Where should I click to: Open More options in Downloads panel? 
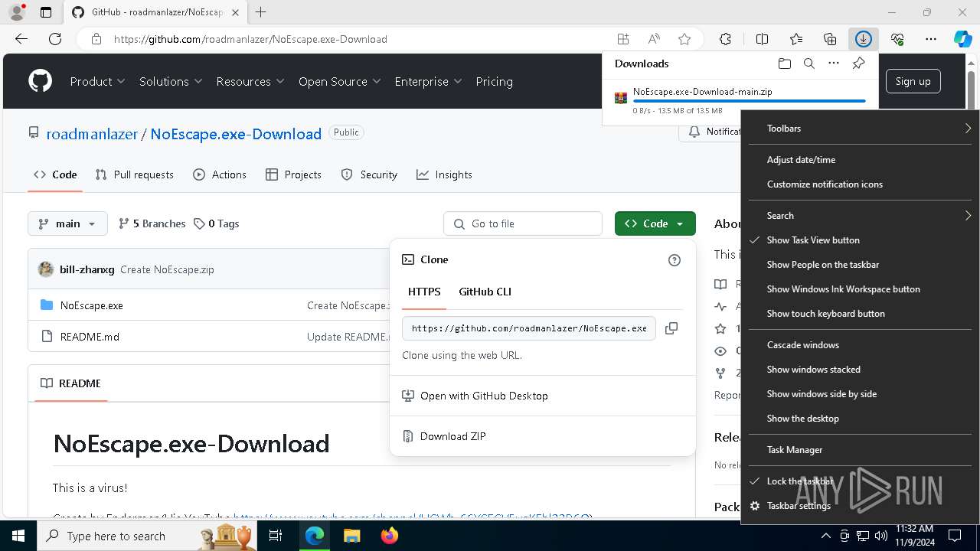834,64
